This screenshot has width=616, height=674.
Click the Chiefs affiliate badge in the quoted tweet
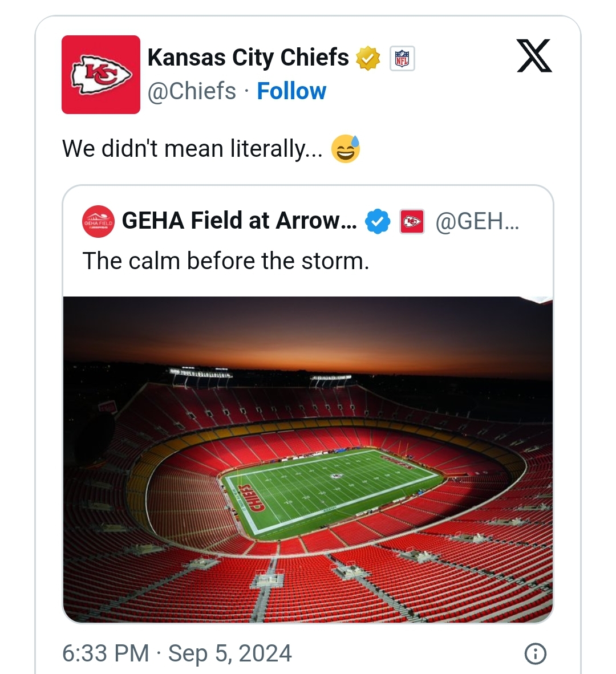(412, 221)
